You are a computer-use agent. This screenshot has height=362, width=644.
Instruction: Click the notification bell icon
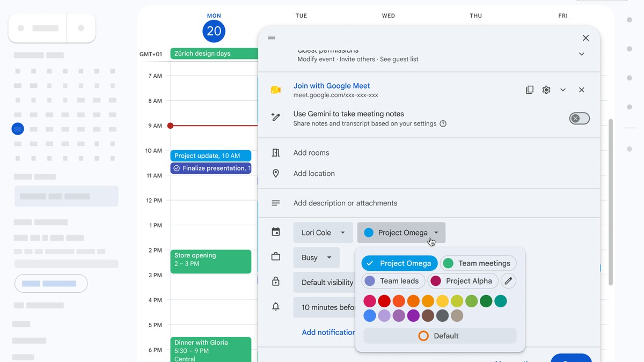point(276,307)
